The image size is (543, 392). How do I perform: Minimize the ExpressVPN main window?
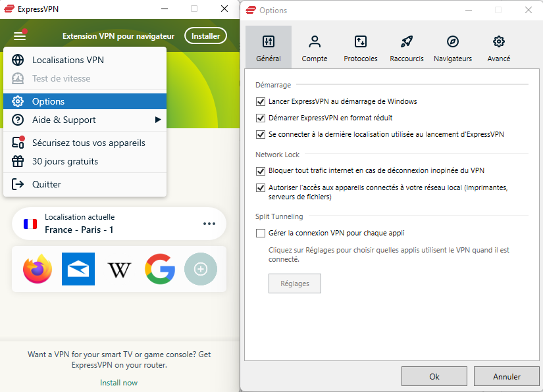tap(165, 9)
